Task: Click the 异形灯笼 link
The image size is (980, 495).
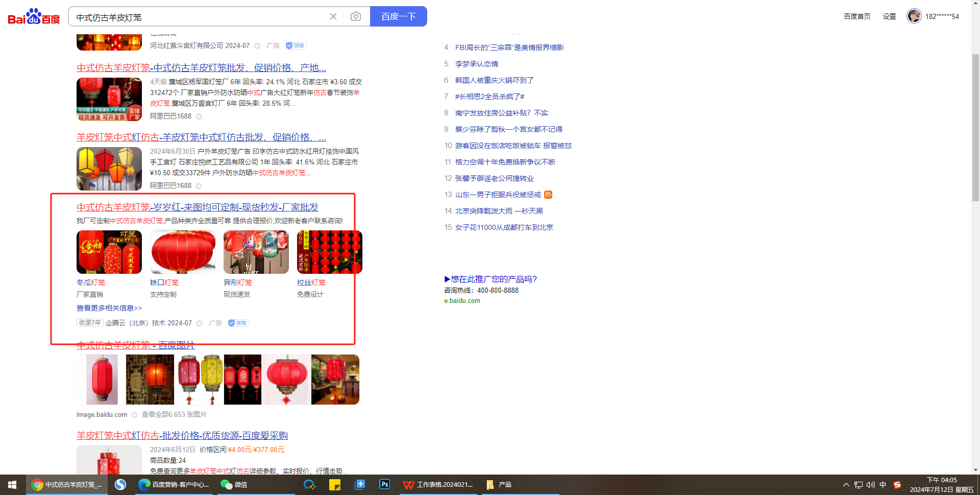Action: [238, 282]
